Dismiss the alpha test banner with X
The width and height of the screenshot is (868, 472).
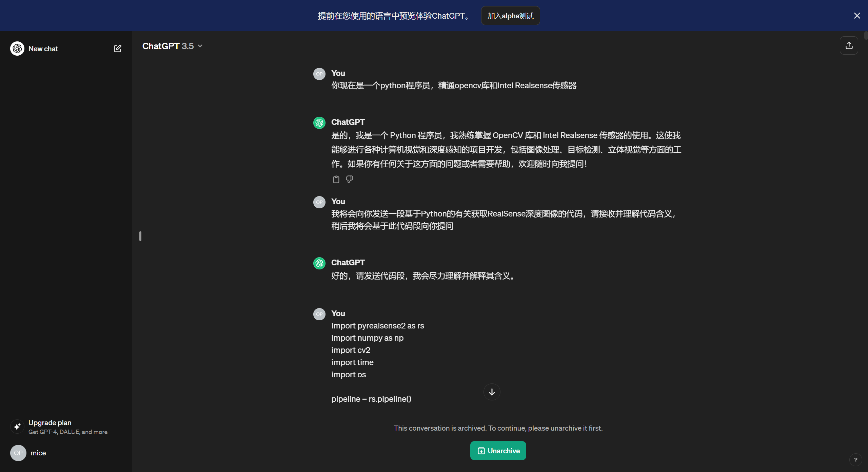(x=857, y=16)
